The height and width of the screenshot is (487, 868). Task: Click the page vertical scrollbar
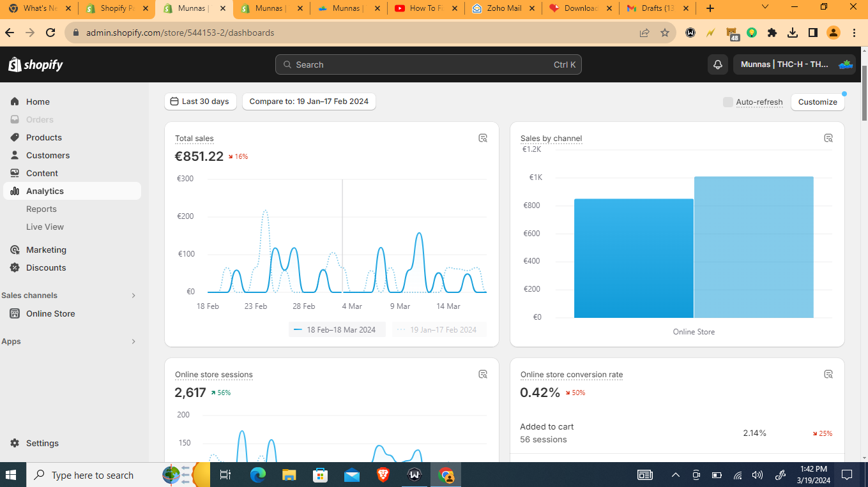(864, 93)
